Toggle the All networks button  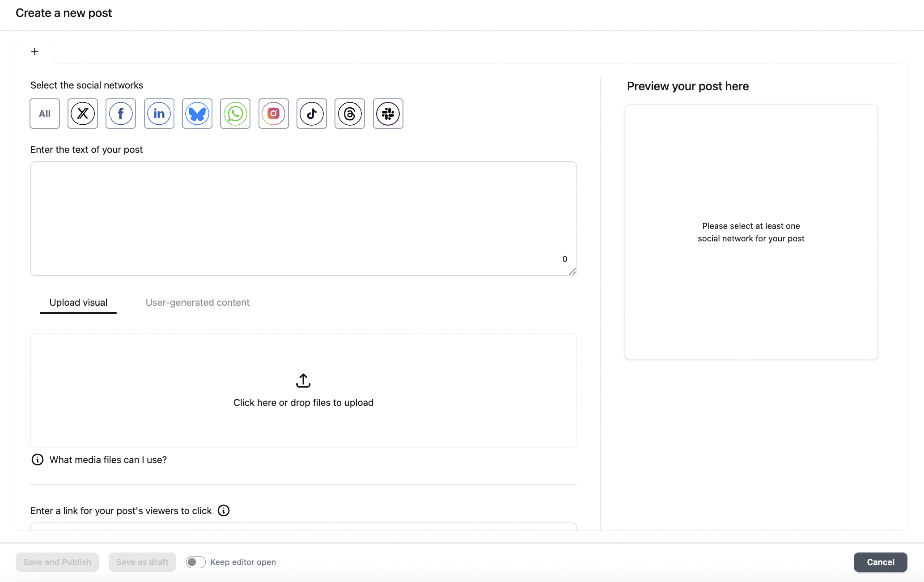click(x=45, y=114)
